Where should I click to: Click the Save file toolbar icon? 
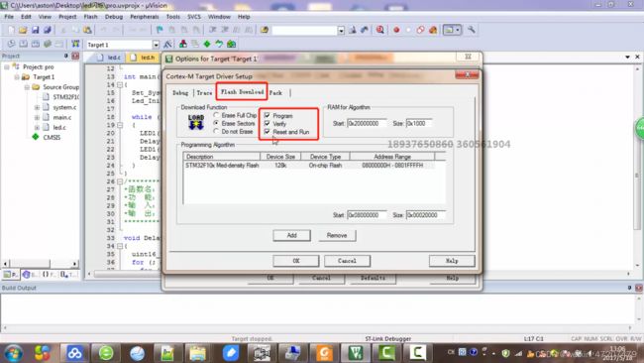point(36,30)
